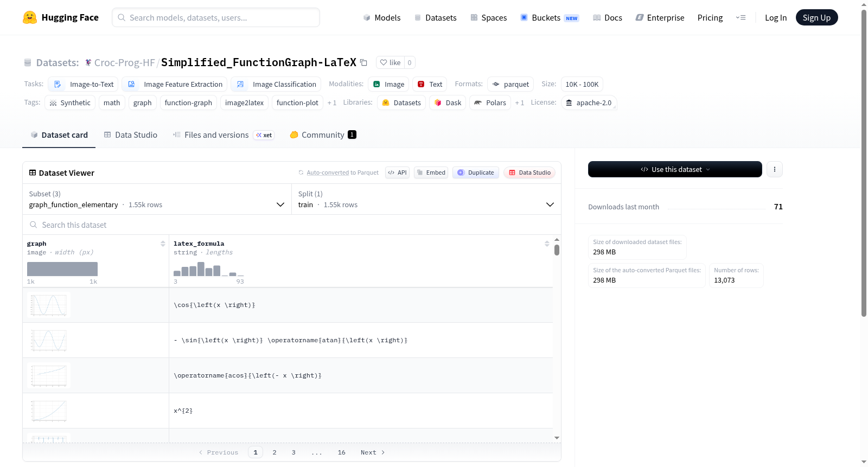
Task: Click the graph column width histogram bar
Action: 62,269
